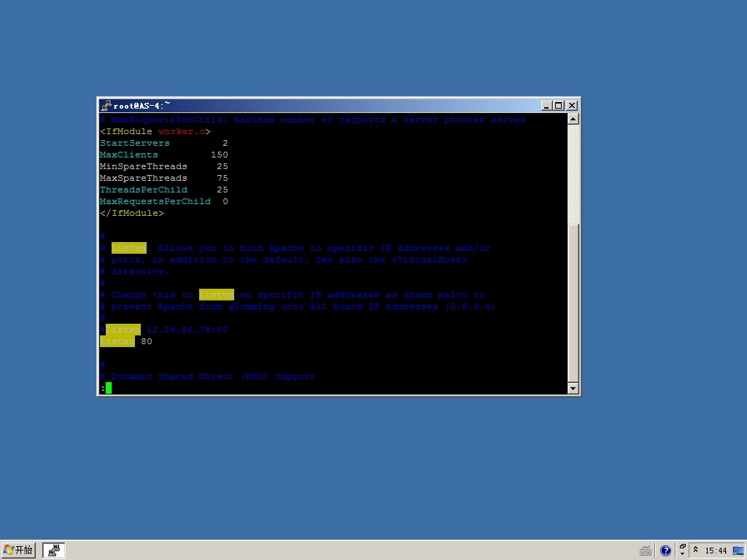Open the 开始 Start menu
Image resolution: width=747 pixels, height=560 pixels.
[x=18, y=551]
